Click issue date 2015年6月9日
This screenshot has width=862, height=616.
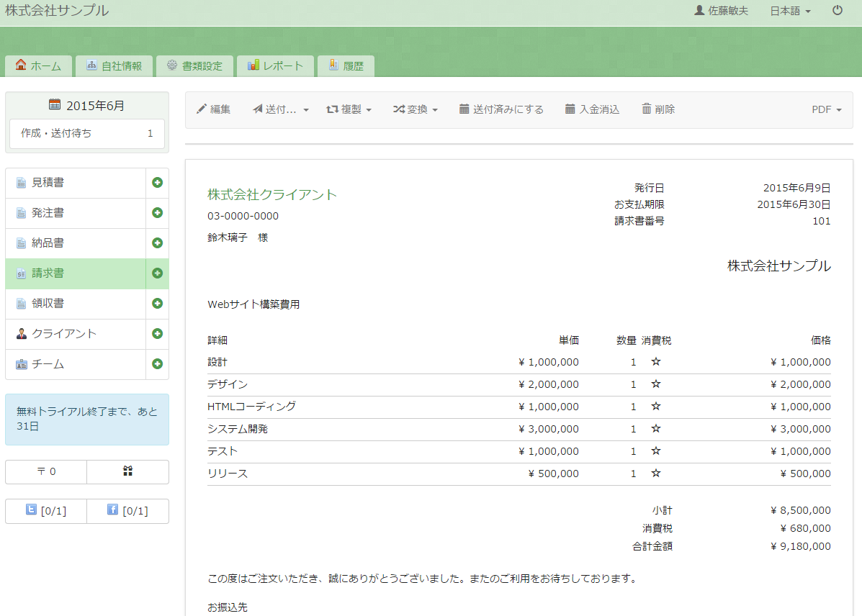pos(796,188)
